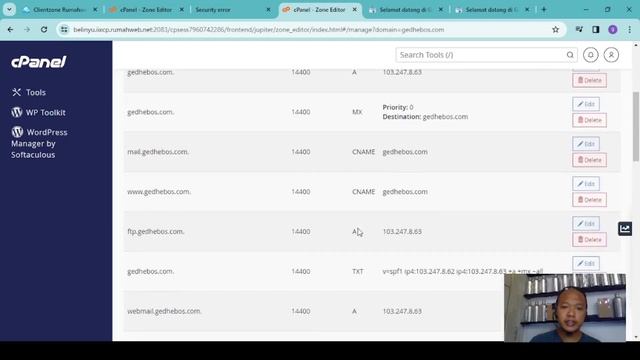This screenshot has height=360, width=640.
Task: Click the webmail.gedhebos.com. record name
Action: (x=164, y=311)
